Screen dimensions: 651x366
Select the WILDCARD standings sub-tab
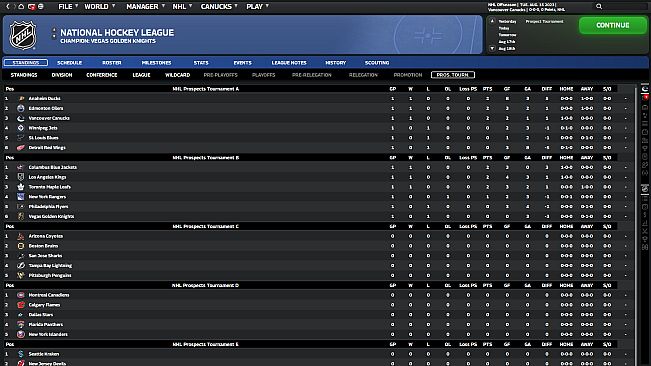[x=177, y=75]
